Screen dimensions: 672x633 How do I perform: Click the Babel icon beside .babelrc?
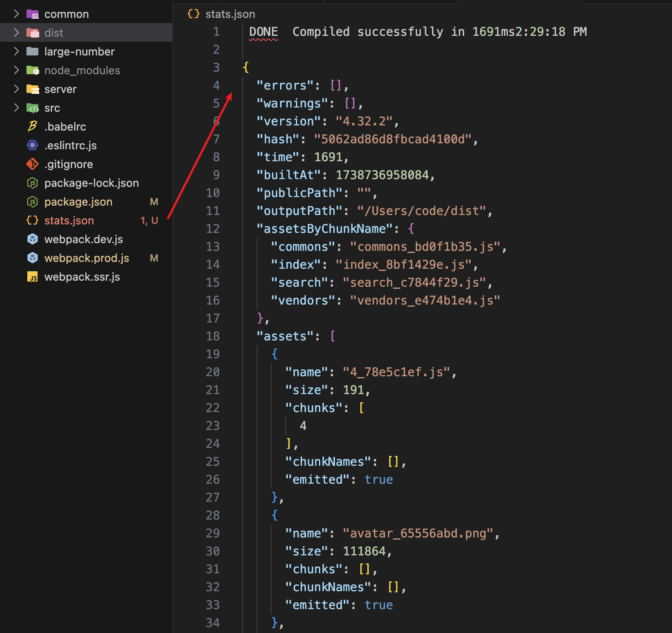click(32, 126)
